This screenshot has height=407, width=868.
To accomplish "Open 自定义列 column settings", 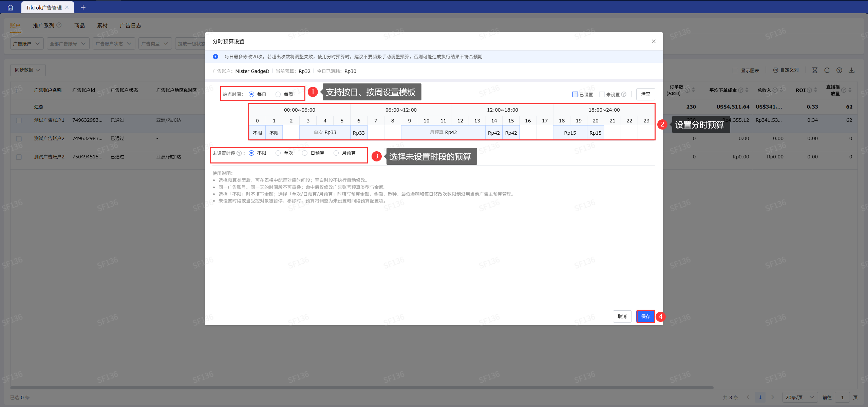I will tap(786, 70).
